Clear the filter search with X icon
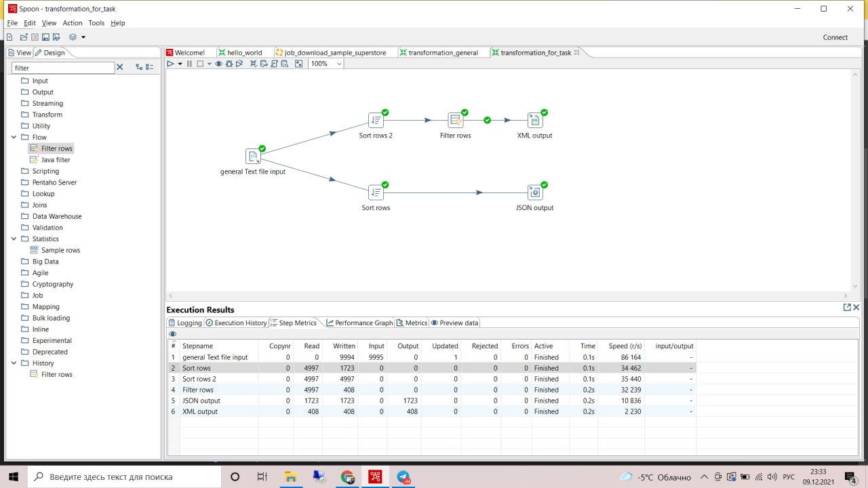The width and height of the screenshot is (868, 488). coord(120,67)
